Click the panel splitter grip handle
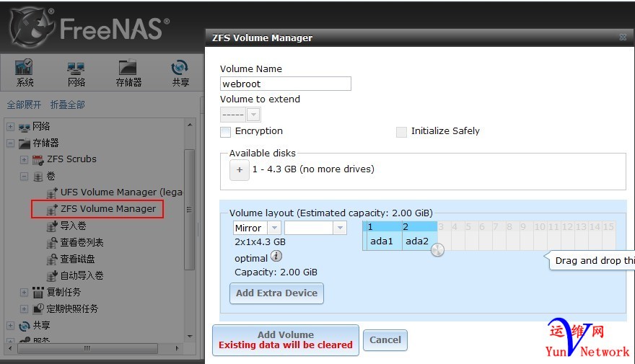This screenshot has width=635, height=364. pos(198,230)
